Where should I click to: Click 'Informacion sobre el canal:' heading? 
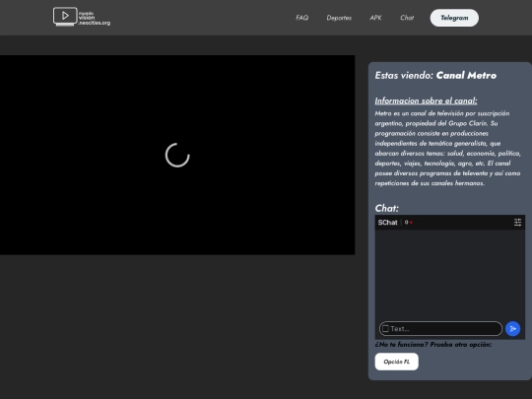(426, 100)
